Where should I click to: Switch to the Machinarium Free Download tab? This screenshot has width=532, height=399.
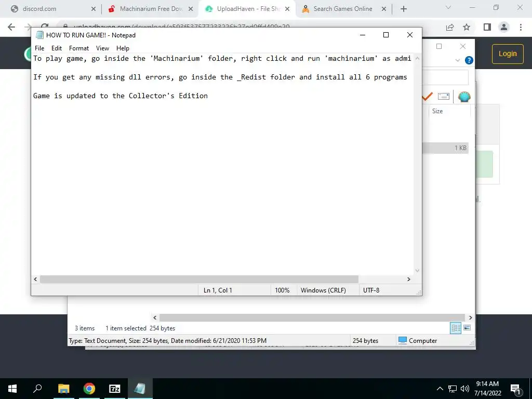point(151,9)
